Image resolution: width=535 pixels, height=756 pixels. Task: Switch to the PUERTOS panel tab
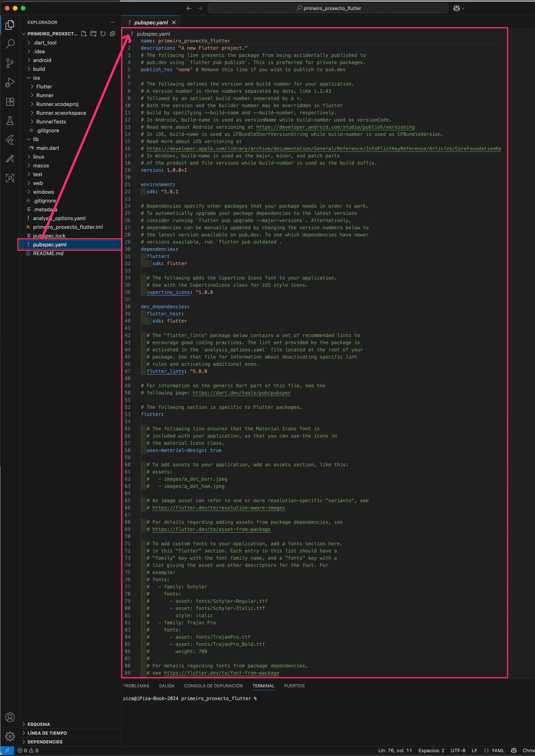(294, 686)
